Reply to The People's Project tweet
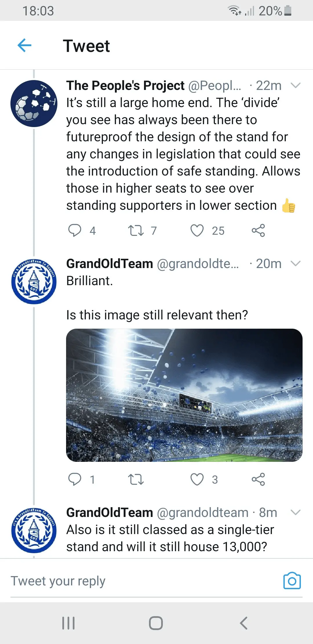The width and height of the screenshot is (313, 644). pyautogui.click(x=74, y=231)
